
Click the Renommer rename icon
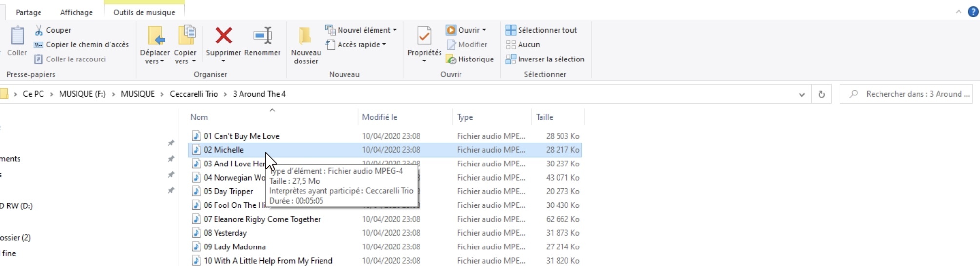tap(262, 36)
